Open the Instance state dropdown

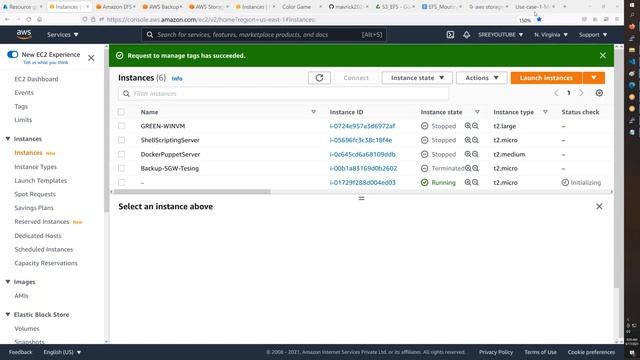pos(417,78)
